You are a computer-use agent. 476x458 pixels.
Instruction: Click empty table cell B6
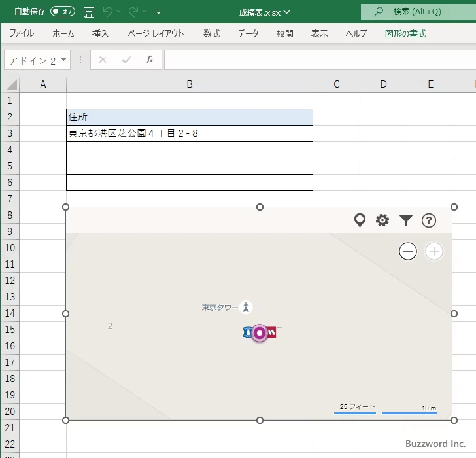click(x=190, y=183)
